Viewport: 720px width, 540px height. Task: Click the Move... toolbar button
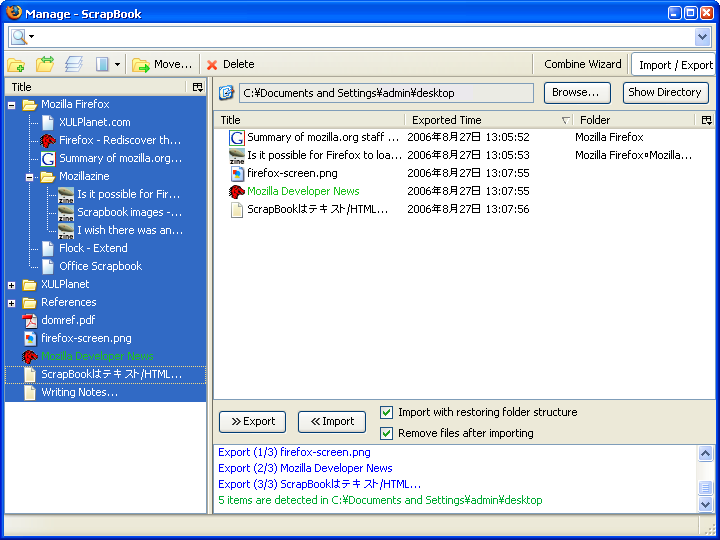click(162, 64)
